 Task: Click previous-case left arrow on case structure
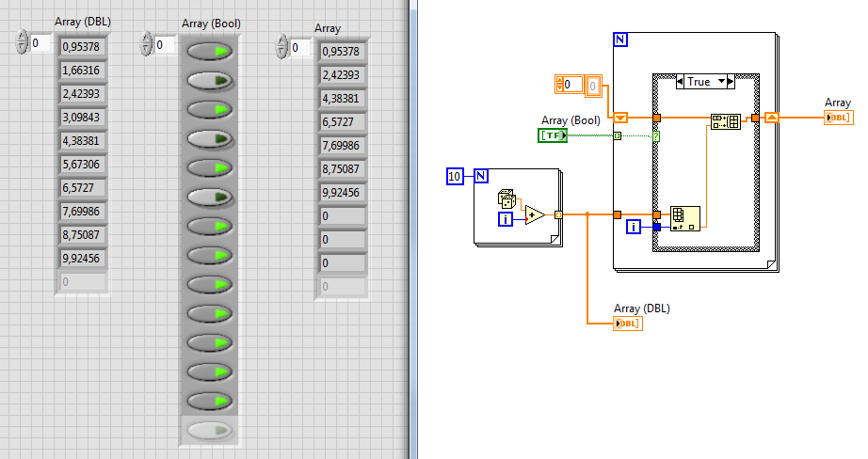(x=680, y=82)
